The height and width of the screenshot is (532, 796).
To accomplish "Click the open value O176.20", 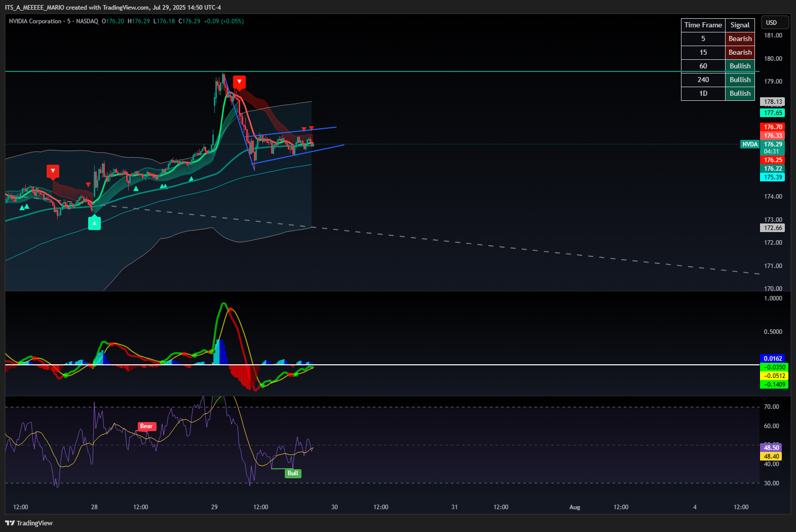I will click(x=113, y=21).
